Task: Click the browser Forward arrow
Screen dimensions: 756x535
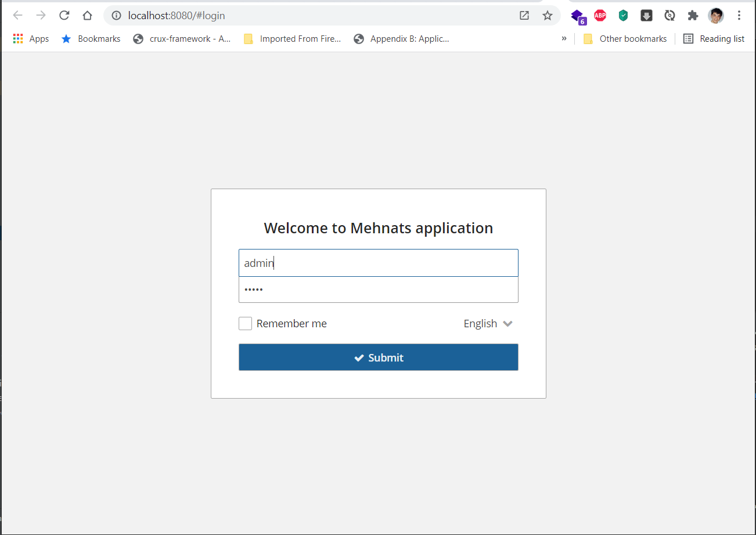Action: pos(41,16)
